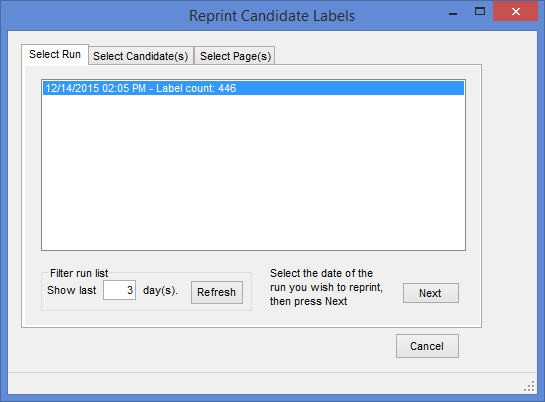This screenshot has height=402, width=545.
Task: Switch to the Select Candidate(s) tab
Action: click(x=141, y=56)
